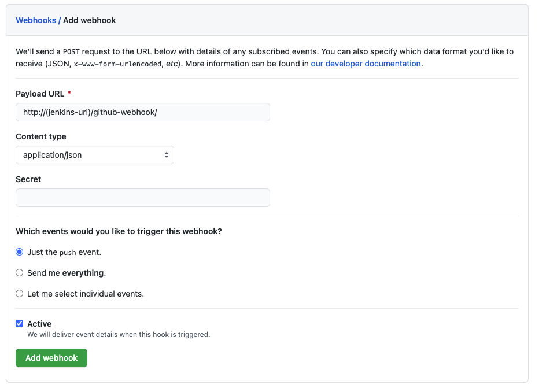
Task: Pick 'Let me select individual events' radio
Action: pyautogui.click(x=20, y=294)
